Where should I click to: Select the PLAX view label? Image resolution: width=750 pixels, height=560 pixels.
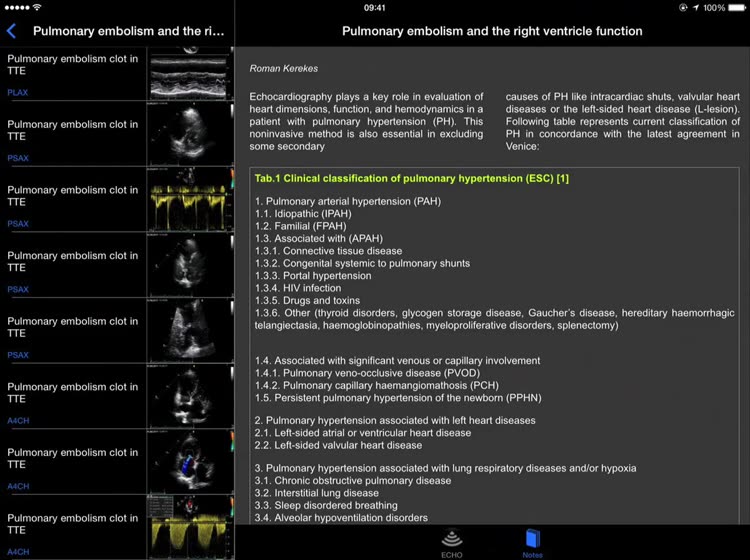point(18,92)
